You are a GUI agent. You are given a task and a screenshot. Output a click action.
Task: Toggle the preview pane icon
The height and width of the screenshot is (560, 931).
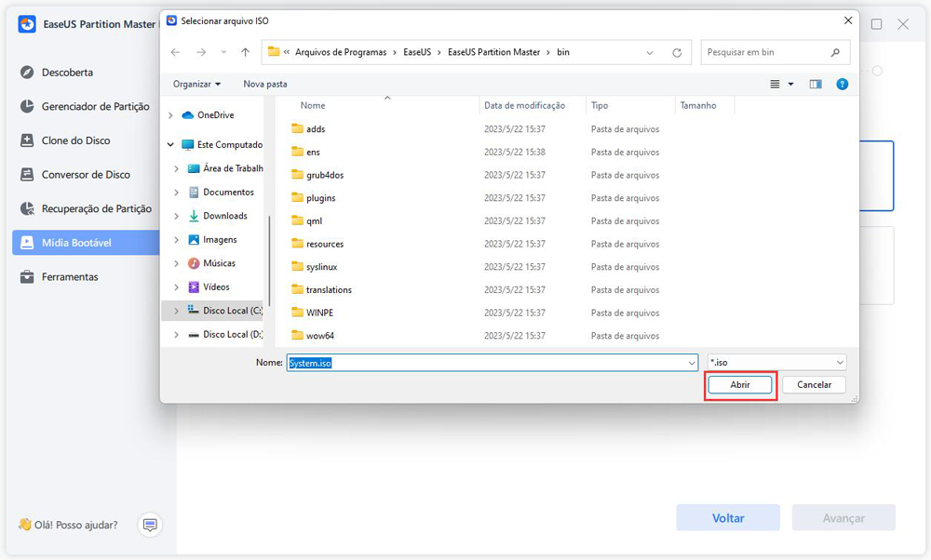pyautogui.click(x=816, y=85)
